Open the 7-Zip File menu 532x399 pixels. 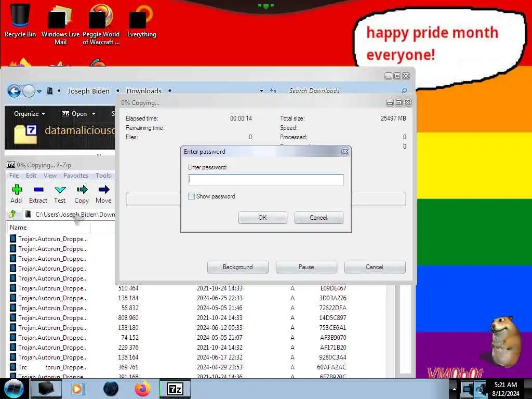tap(14, 176)
